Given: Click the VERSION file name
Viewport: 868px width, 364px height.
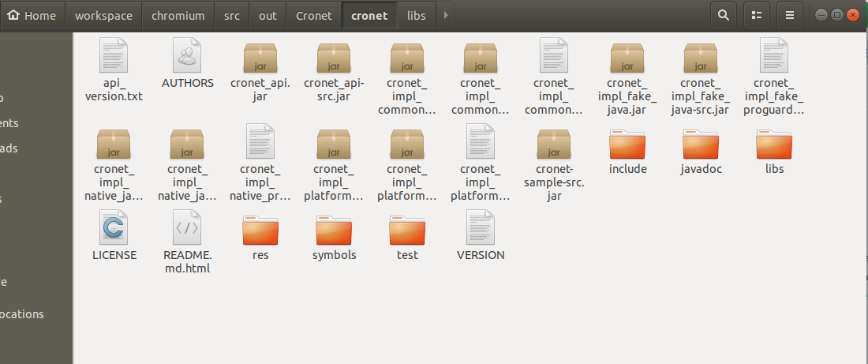Looking at the screenshot, I should coord(481,255).
